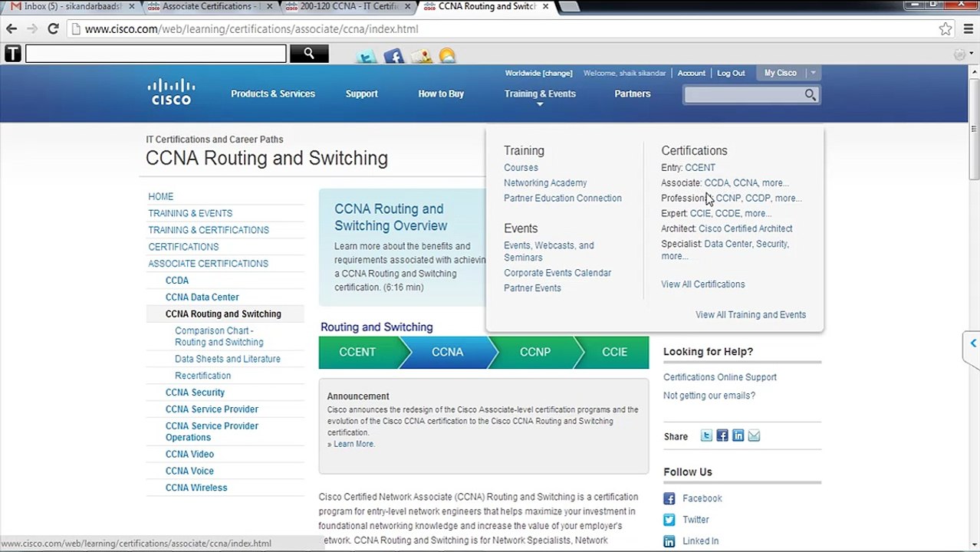Screen dimensions: 980x552
Task: Click the toolbar settings gear icon
Action: tap(959, 54)
